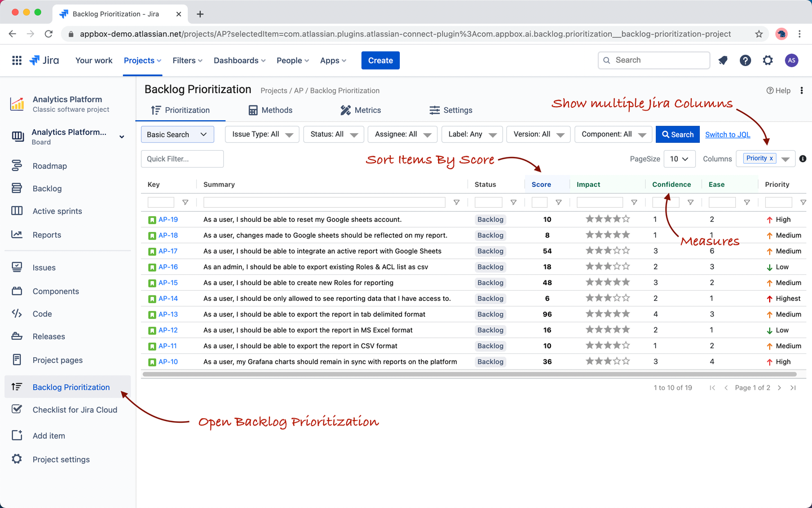812x508 pixels.
Task: Expand the Filters menu
Action: [x=187, y=60]
